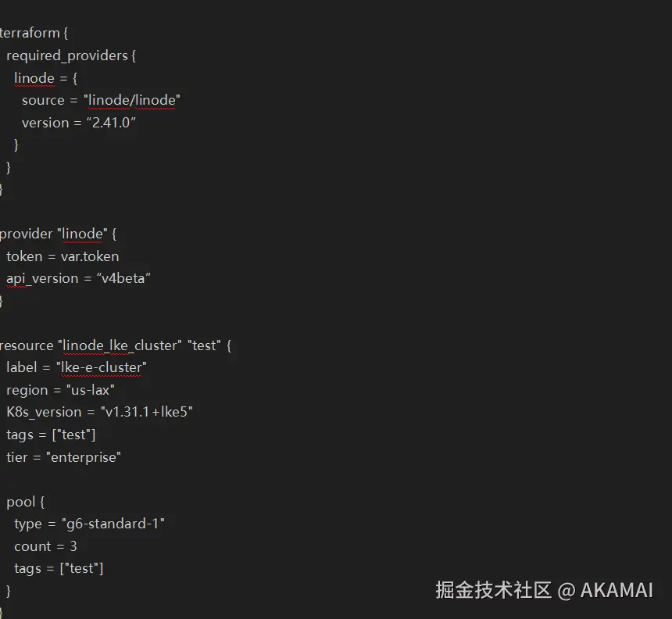The width and height of the screenshot is (672, 619).
Task: Click the count value 3
Action: pyautogui.click(x=73, y=546)
